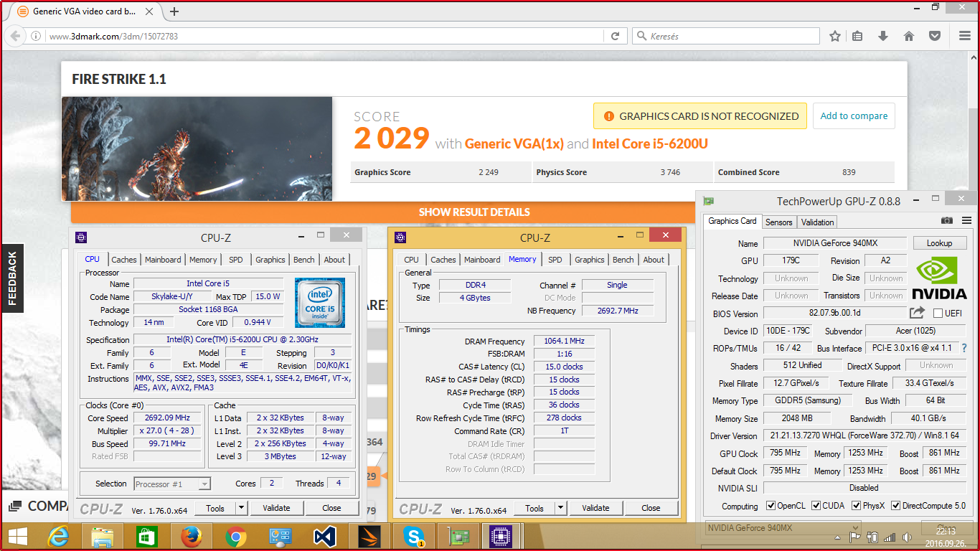Click Intel Core i5 inside logo in CPU-Z

[x=320, y=303]
